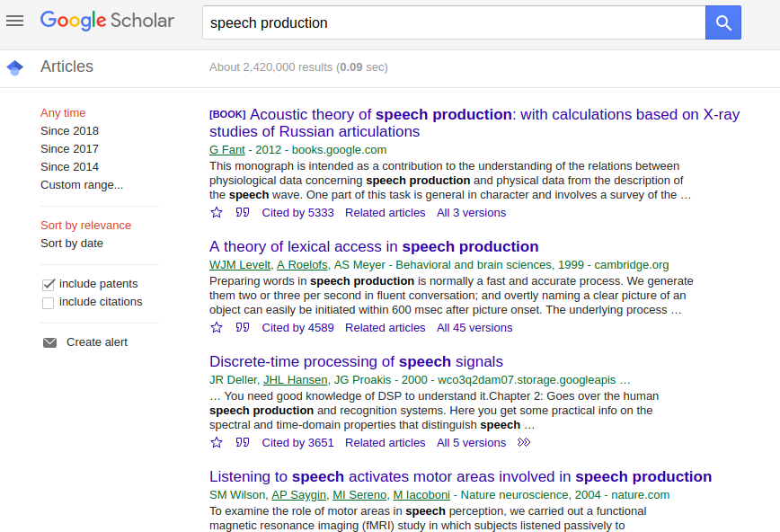Screen dimensions: 780x532
Task: Select Sort by date
Action: 72,244
